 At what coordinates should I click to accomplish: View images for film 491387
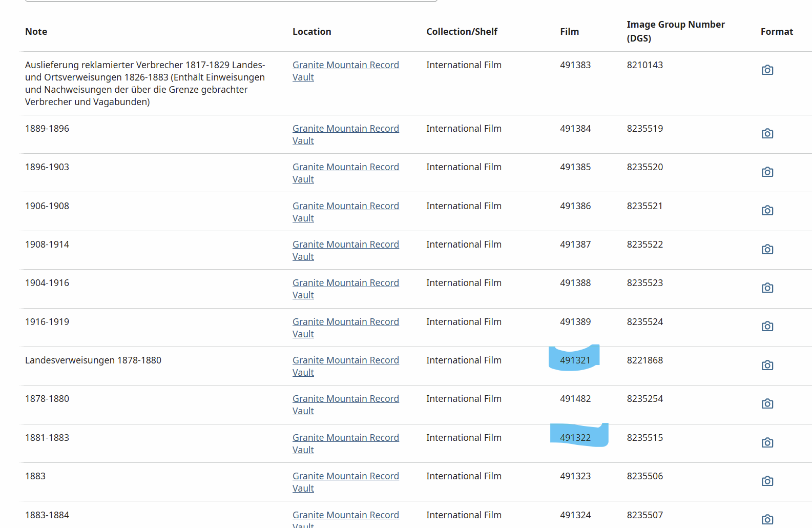click(x=767, y=249)
